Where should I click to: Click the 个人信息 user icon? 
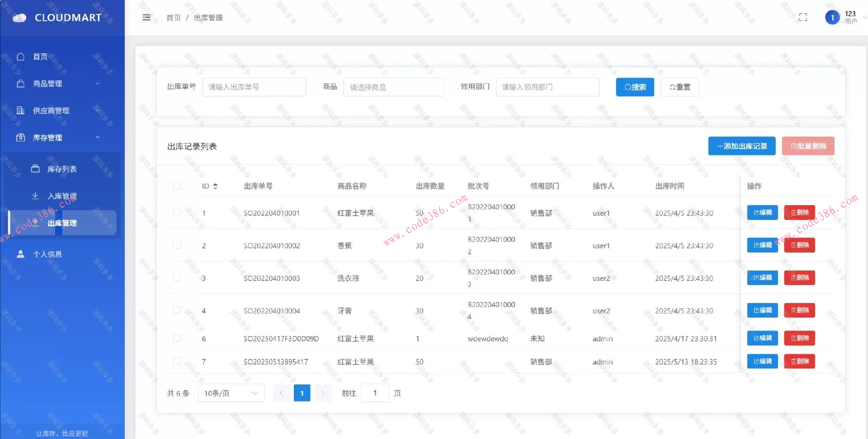coord(20,254)
